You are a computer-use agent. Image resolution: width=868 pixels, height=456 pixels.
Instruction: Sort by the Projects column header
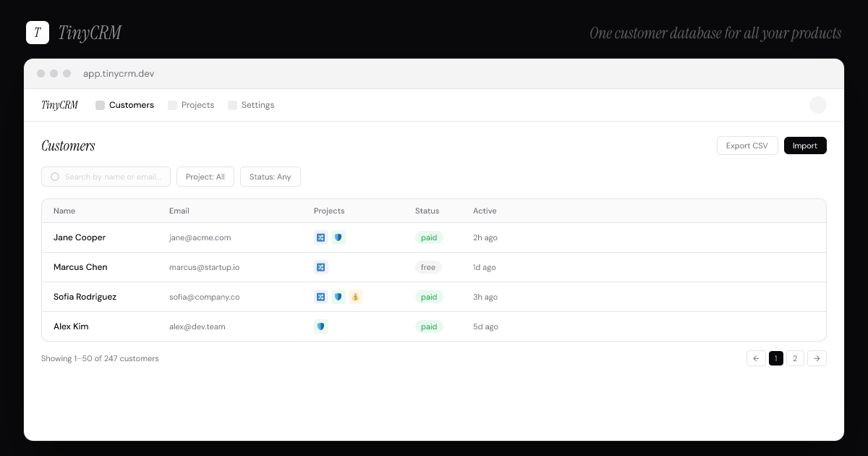(x=329, y=211)
